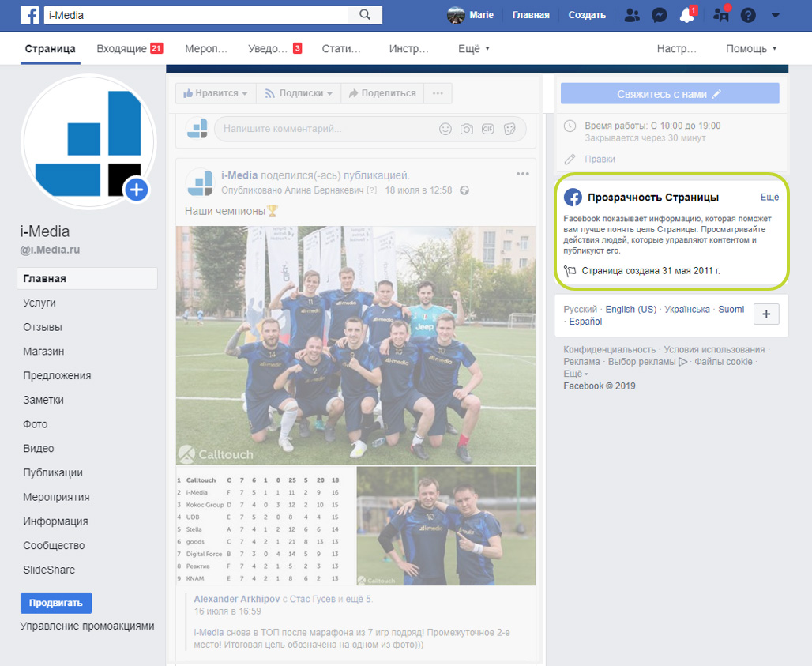Open the Стати… tab
The image size is (812, 666).
click(x=341, y=49)
